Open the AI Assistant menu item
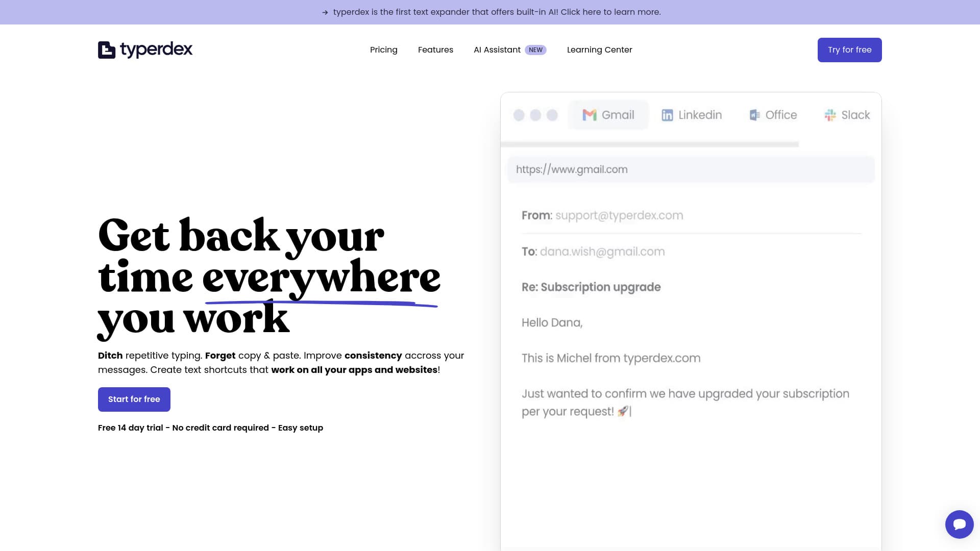Image resolution: width=980 pixels, height=551 pixels. coord(497,49)
